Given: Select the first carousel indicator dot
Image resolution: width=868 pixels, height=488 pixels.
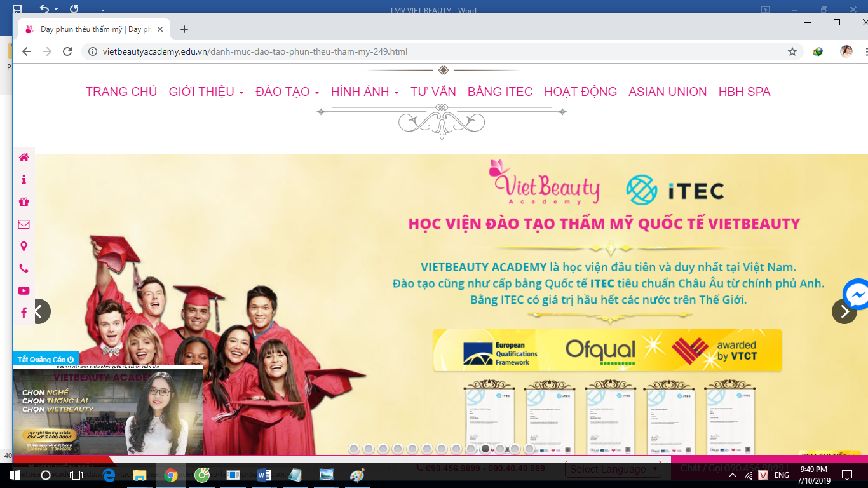Looking at the screenshot, I should pos(354,449).
